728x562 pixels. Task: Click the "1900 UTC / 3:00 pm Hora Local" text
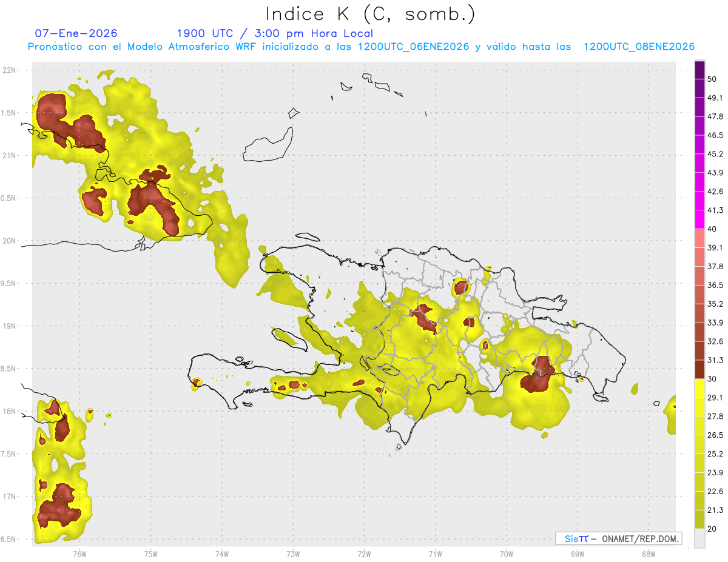(275, 33)
